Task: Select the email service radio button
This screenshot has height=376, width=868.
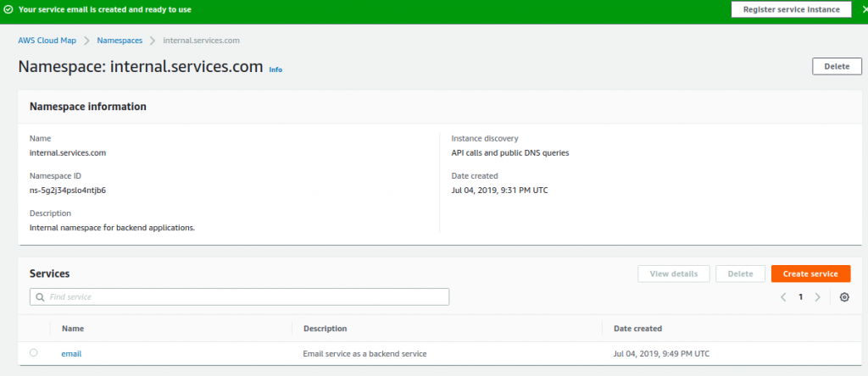Action: tap(34, 353)
